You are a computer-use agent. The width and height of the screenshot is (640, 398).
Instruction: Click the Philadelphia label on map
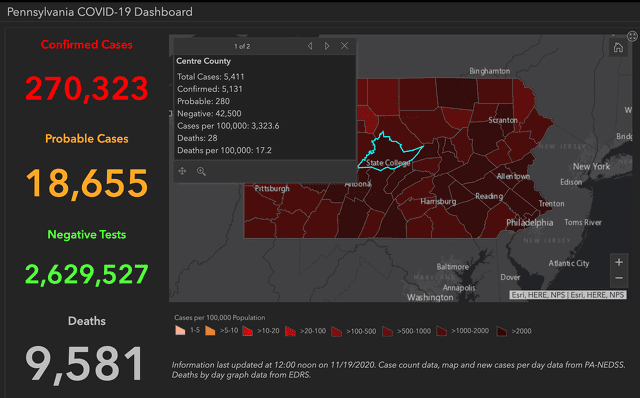pos(529,222)
